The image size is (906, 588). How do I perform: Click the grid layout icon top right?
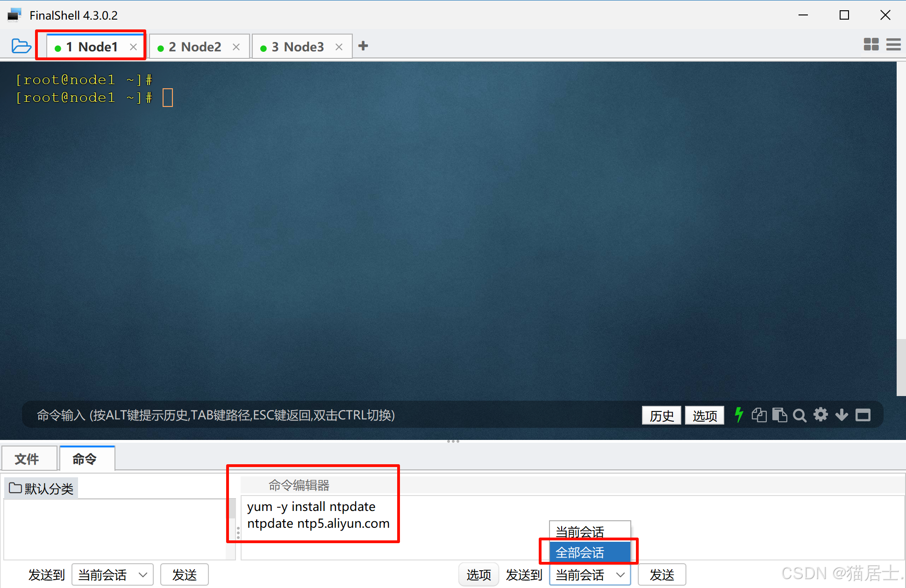click(x=871, y=44)
